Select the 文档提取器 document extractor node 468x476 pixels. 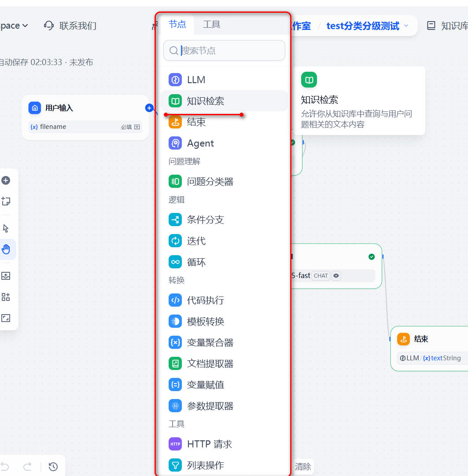click(210, 364)
